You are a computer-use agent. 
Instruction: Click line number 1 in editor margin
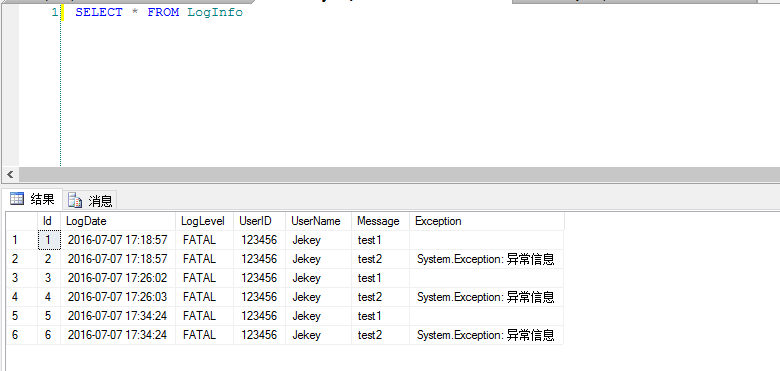(55, 12)
